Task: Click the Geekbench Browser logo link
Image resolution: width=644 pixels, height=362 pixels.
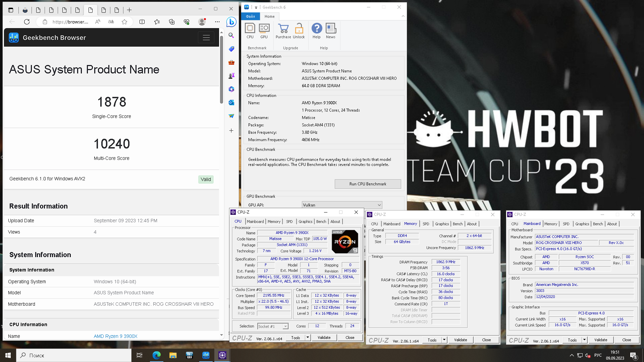Action: [x=47, y=38]
